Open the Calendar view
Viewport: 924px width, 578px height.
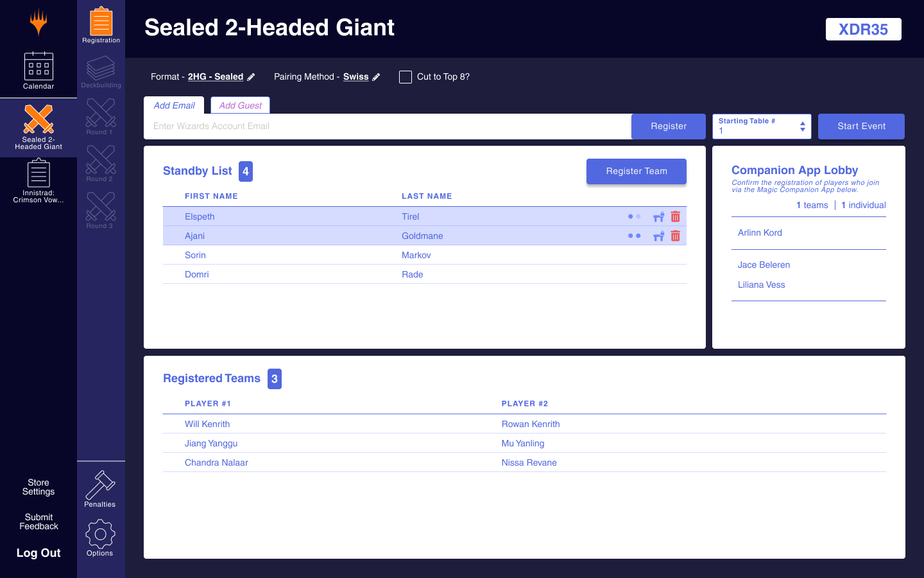[38, 71]
